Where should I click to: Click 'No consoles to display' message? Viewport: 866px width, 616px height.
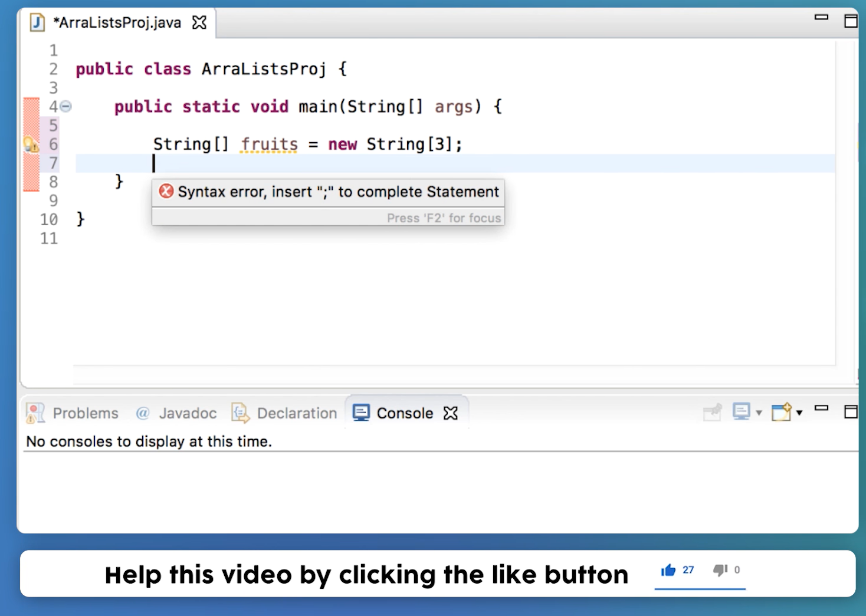tap(149, 442)
